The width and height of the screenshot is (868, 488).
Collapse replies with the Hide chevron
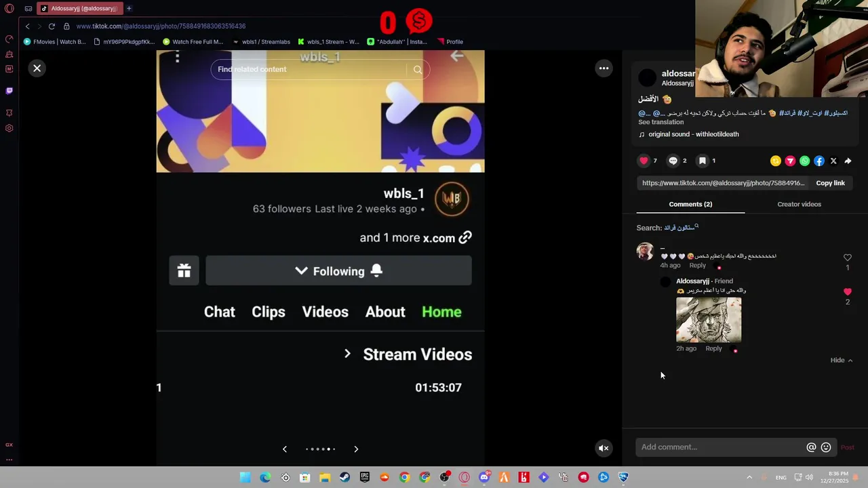point(842,361)
